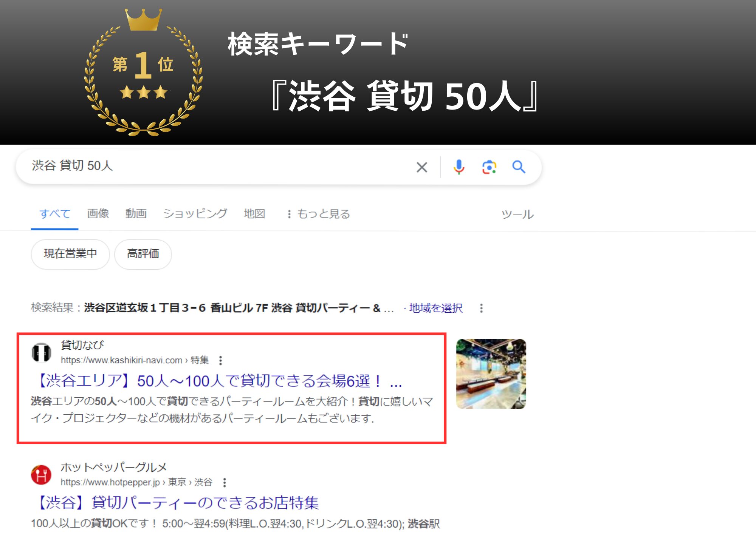Click the 貸切なび site name
Image resolution: width=756 pixels, height=534 pixels.
coord(82,345)
